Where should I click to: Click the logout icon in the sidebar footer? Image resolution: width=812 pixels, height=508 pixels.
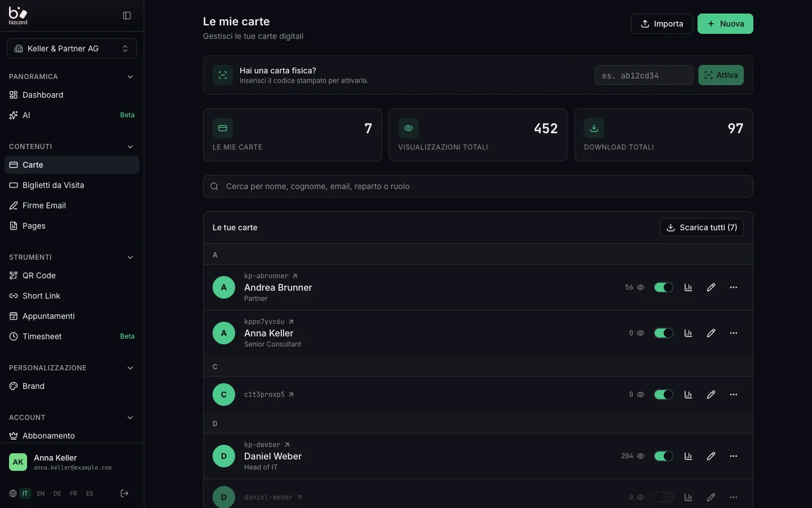pos(125,493)
